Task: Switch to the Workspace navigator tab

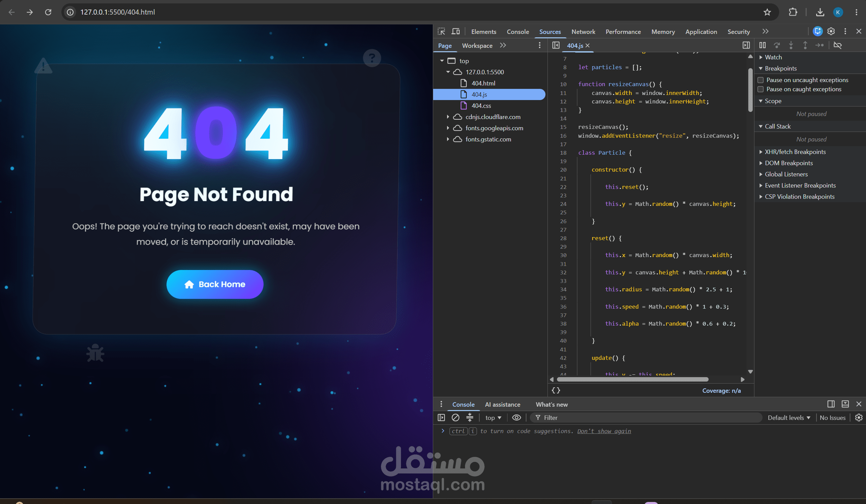Action: click(x=477, y=46)
